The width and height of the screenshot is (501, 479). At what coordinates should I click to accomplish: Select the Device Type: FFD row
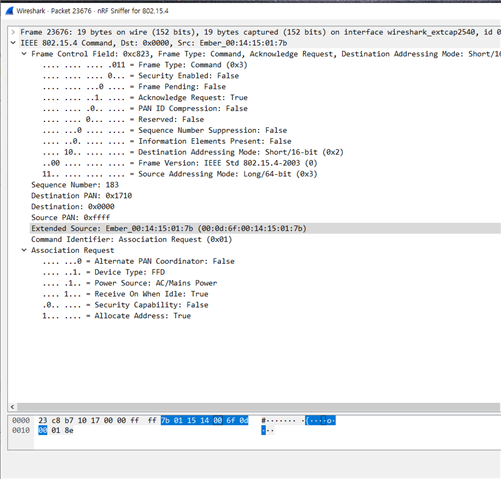click(104, 272)
